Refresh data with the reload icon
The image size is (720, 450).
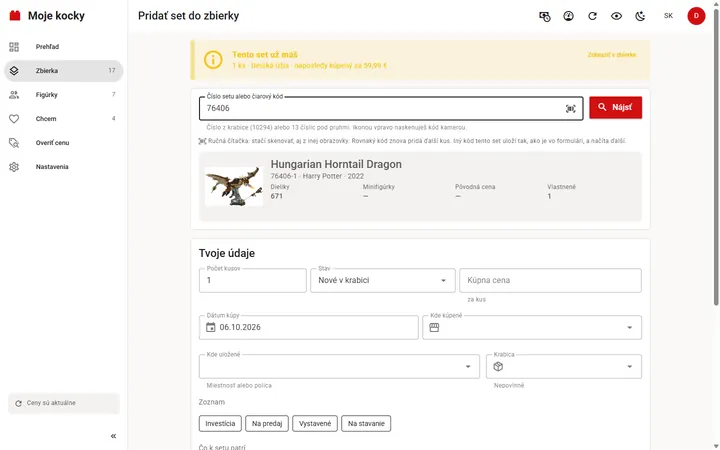592,16
